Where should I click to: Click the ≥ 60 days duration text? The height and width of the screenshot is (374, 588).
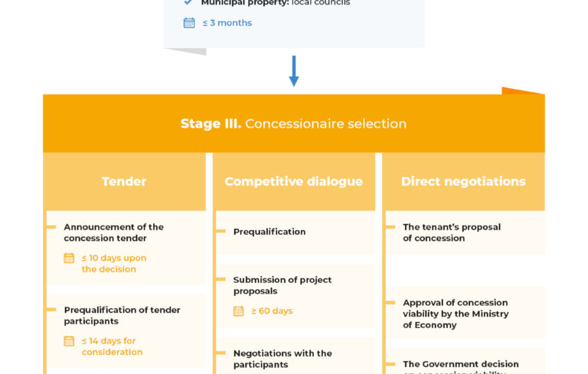tap(272, 311)
